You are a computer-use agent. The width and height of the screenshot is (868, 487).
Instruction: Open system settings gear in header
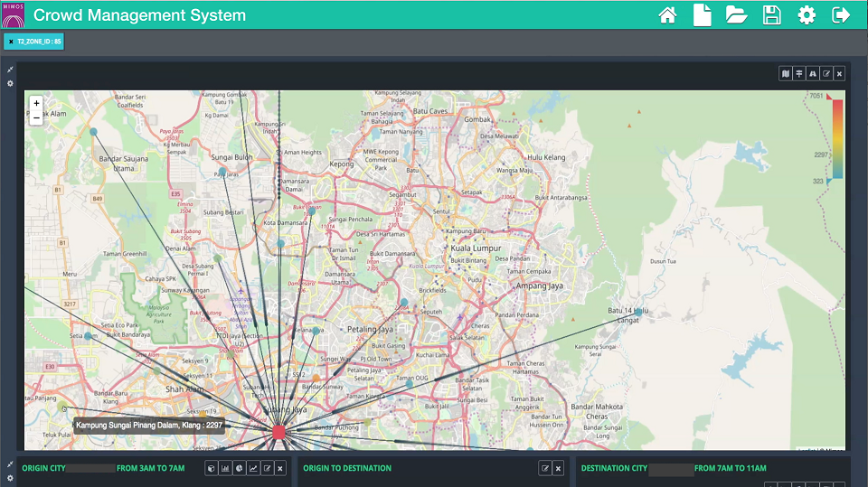point(807,15)
